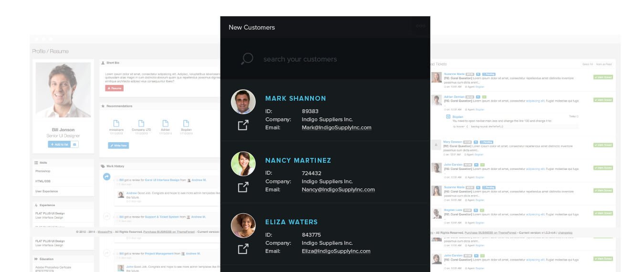The height and width of the screenshot is (272, 644).
Task: Select the NANCY MARTINEZ name heading
Action: 298,160
